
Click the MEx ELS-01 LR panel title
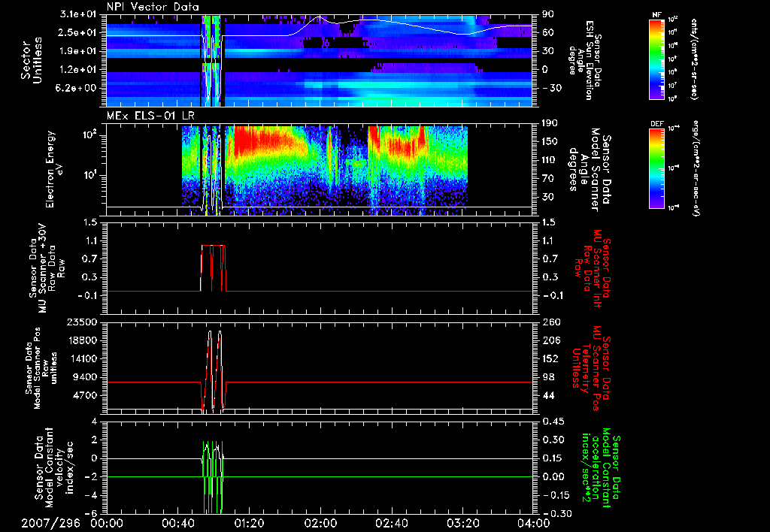[x=150, y=116]
